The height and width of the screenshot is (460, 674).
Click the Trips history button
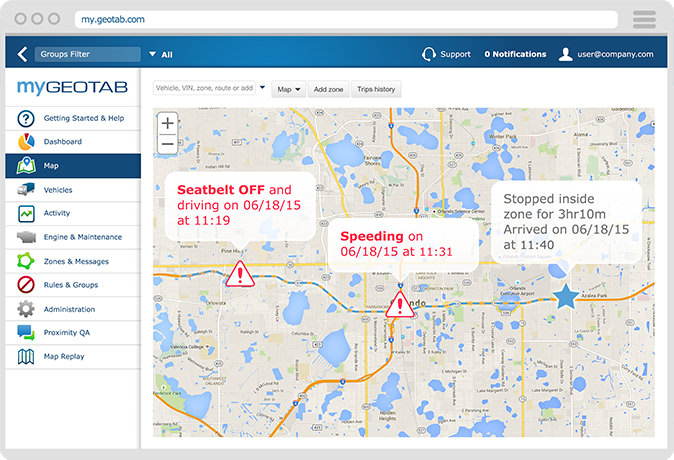tap(376, 89)
